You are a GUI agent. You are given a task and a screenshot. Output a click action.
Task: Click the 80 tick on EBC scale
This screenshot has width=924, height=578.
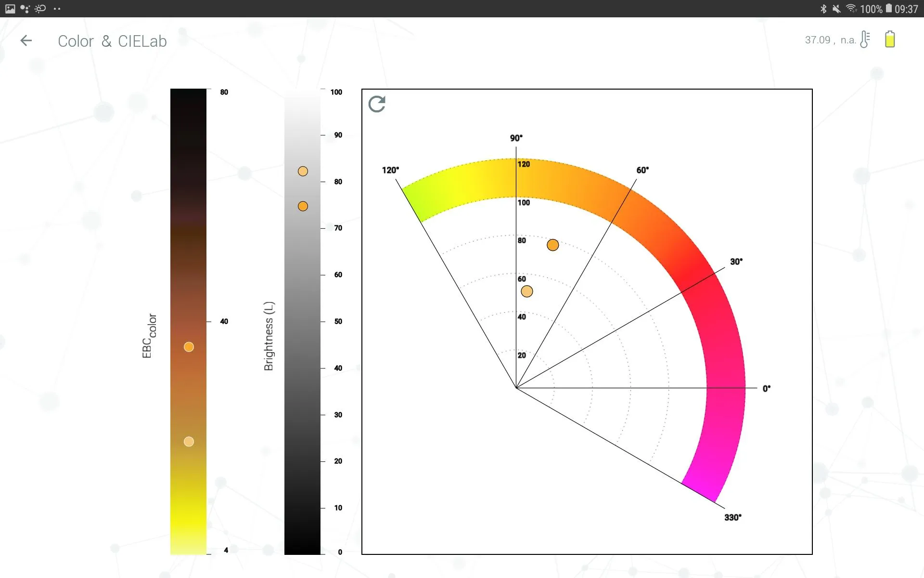pos(224,92)
